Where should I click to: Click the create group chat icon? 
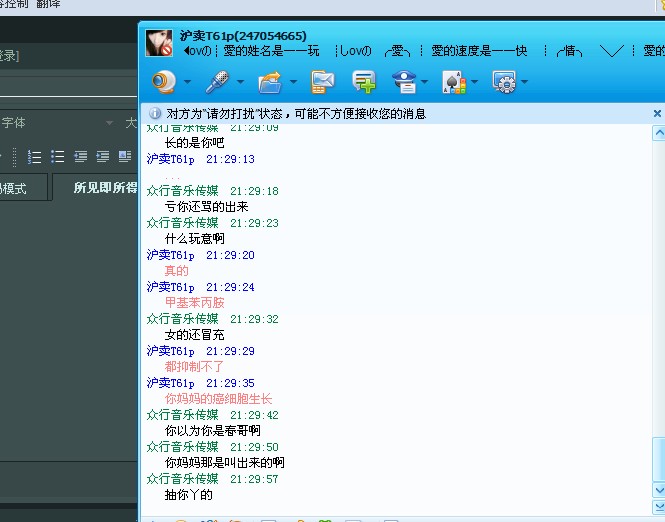click(363, 81)
